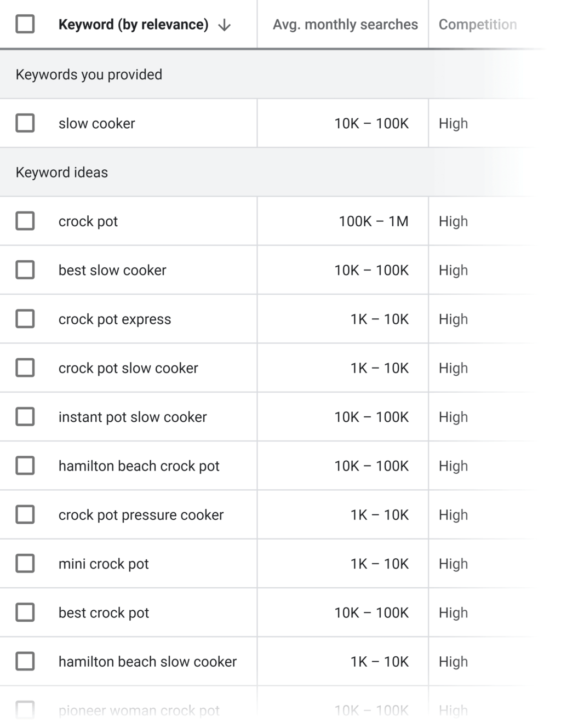The height and width of the screenshot is (728, 561).
Task: Tick the checkbox next to best slow cooker
Action: (x=25, y=270)
